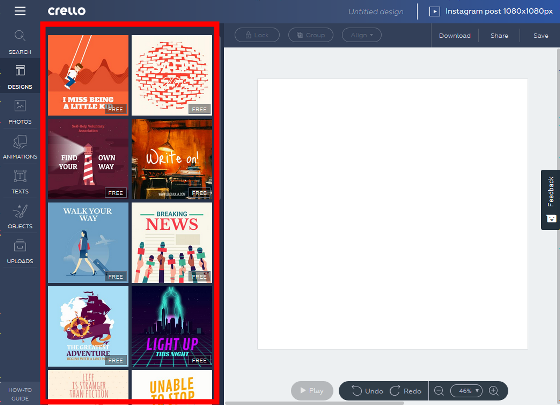Screen dimensions: 560x405
Task: Redo the last action
Action: (406, 391)
